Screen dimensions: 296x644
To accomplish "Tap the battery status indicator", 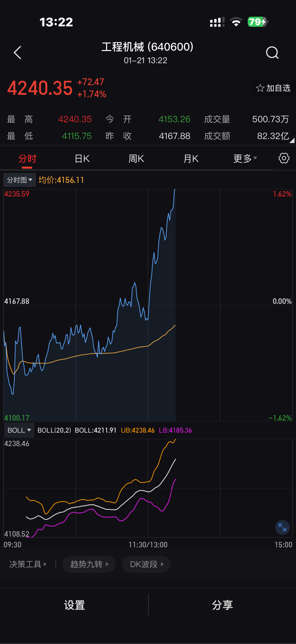I will coord(257,22).
